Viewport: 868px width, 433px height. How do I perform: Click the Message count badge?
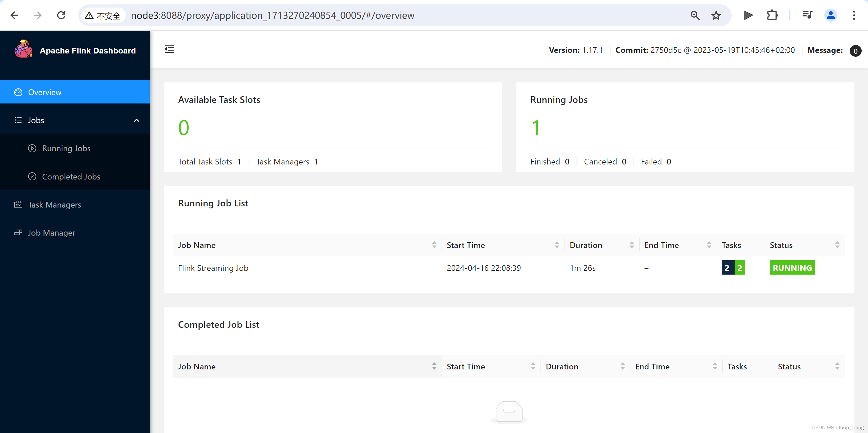[x=855, y=51]
